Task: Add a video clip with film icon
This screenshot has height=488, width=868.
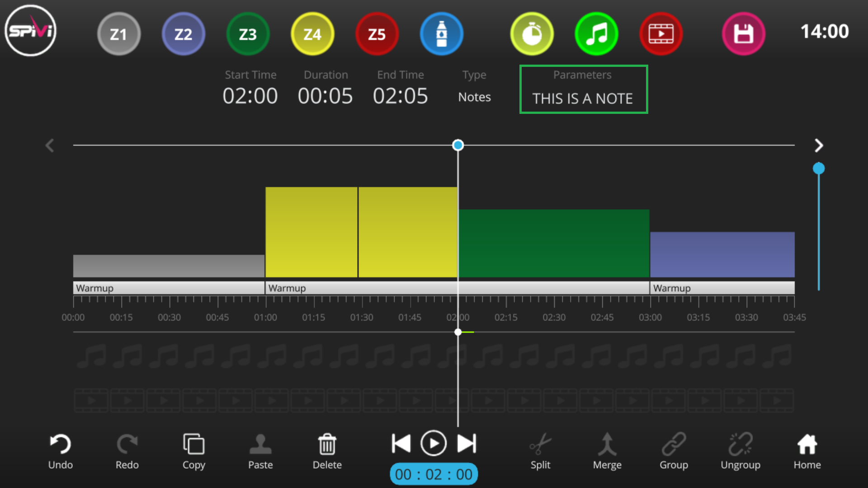Action: (x=661, y=34)
